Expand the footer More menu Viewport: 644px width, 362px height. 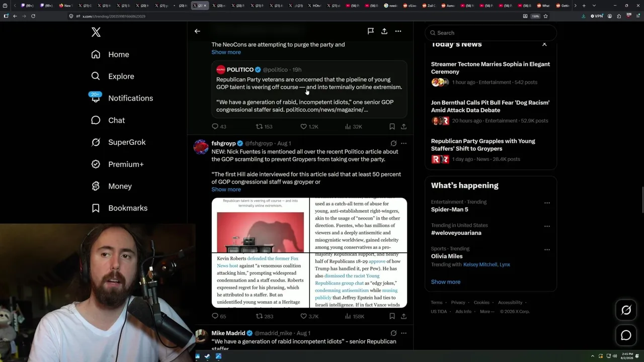(487, 312)
